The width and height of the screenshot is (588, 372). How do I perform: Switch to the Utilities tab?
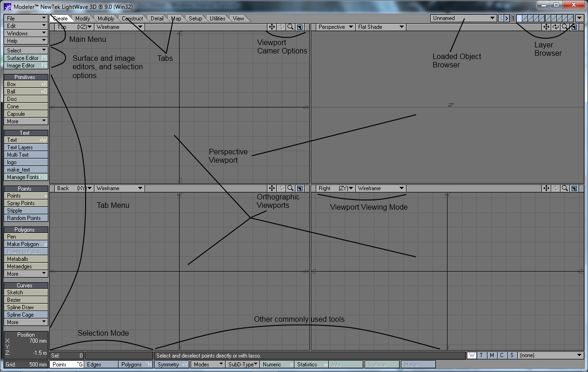tap(217, 19)
